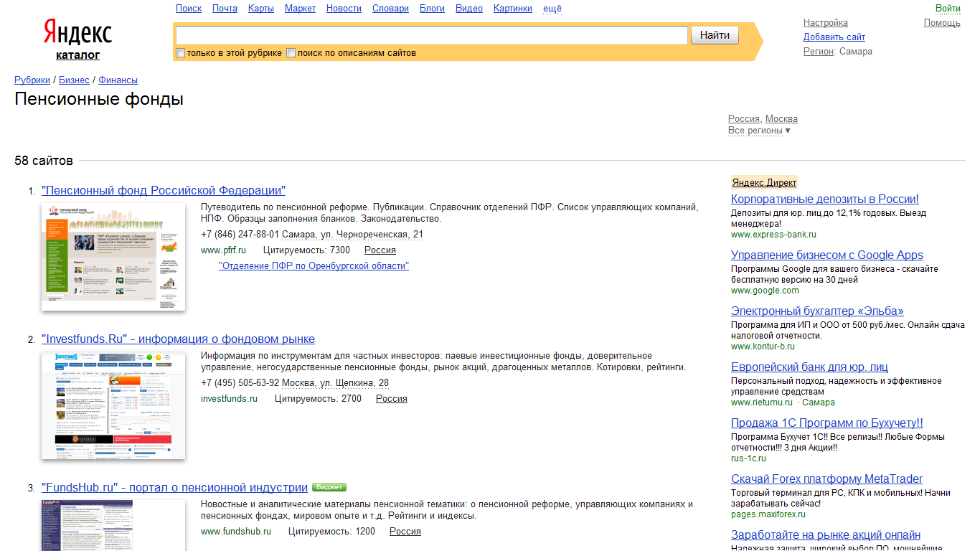Click www.rietumu.ru ad URL
The width and height of the screenshot is (980, 551).
click(x=762, y=402)
